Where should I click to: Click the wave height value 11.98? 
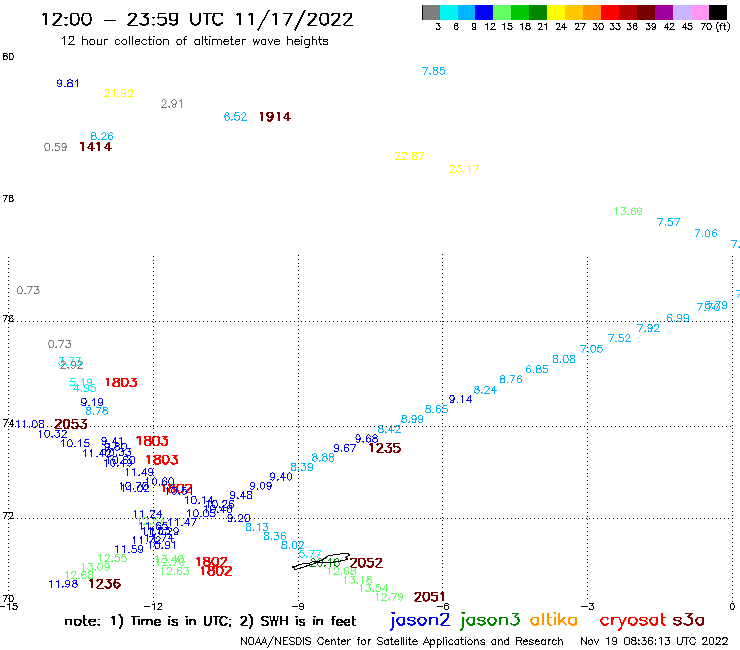coord(63,584)
